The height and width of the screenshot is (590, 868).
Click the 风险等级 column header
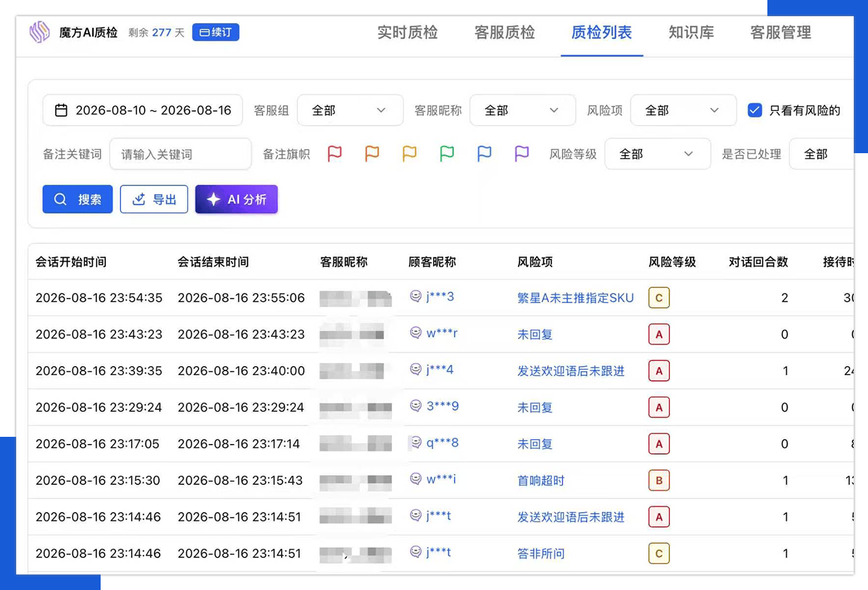[x=672, y=262]
